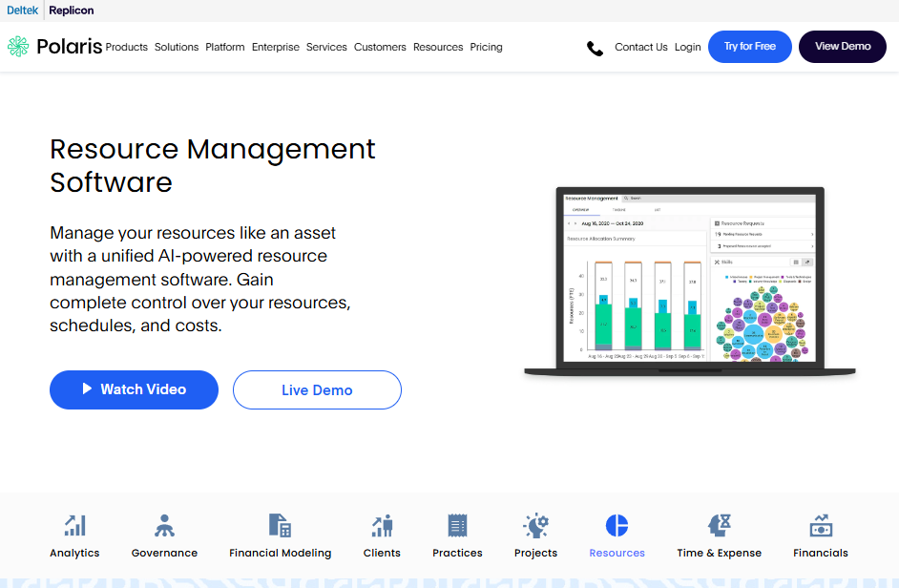Viewport: 899px width, 588px height.
Task: Open the Practices icon
Action: pyautogui.click(x=457, y=525)
